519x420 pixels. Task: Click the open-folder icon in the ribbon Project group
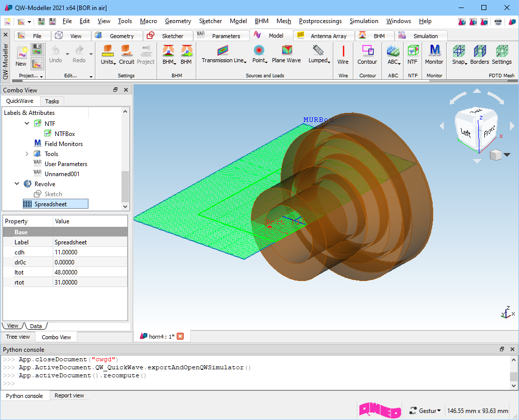(x=38, y=64)
